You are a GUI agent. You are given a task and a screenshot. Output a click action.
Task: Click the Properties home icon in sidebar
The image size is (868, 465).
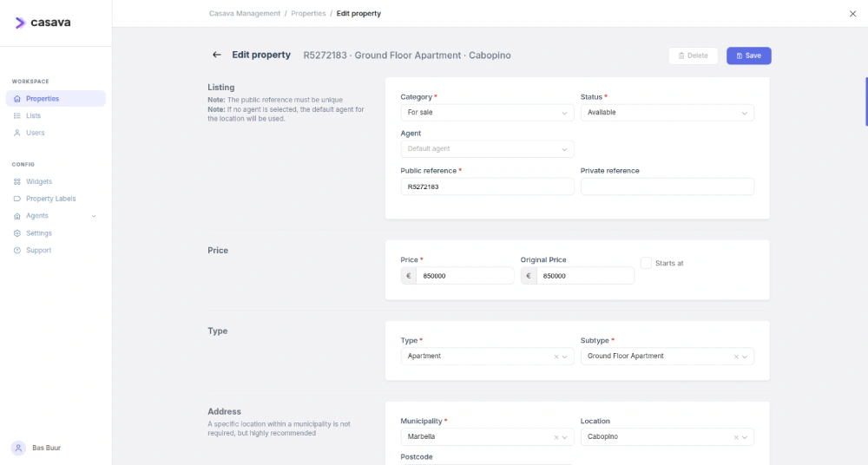click(x=17, y=99)
